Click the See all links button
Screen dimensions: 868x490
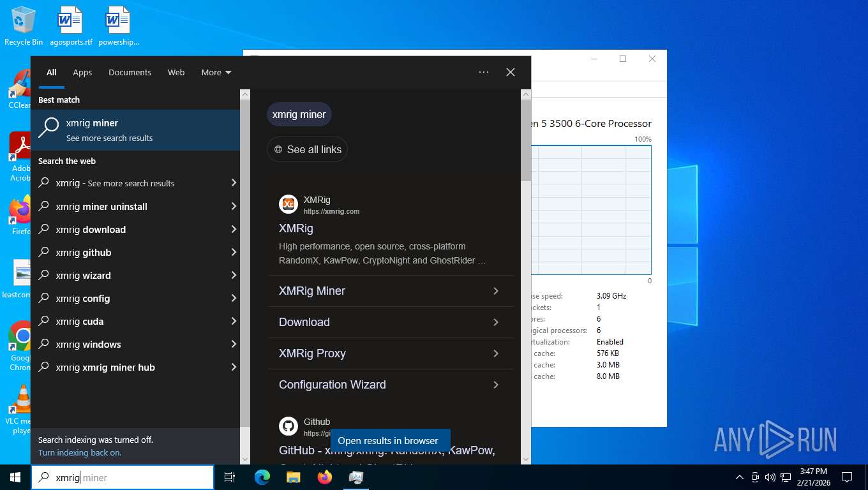coord(307,149)
